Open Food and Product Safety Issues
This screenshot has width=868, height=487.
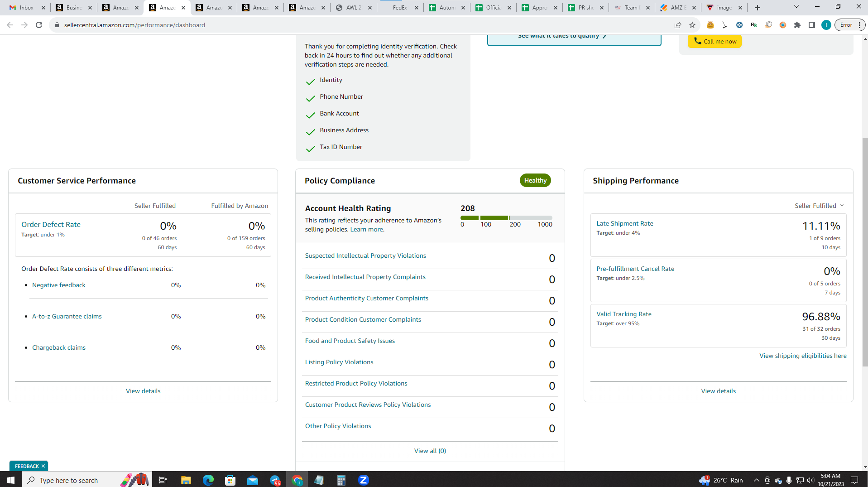point(350,341)
